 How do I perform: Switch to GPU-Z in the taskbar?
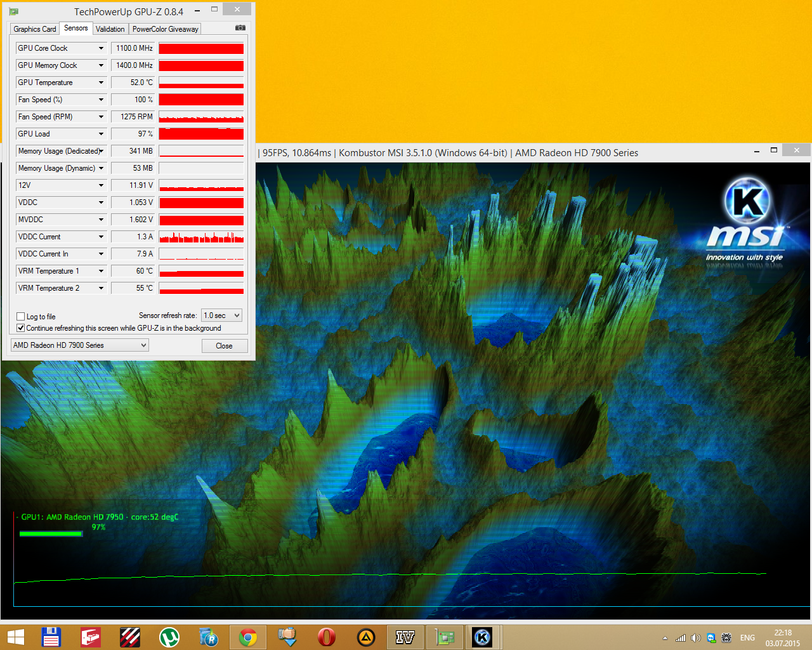(445, 637)
